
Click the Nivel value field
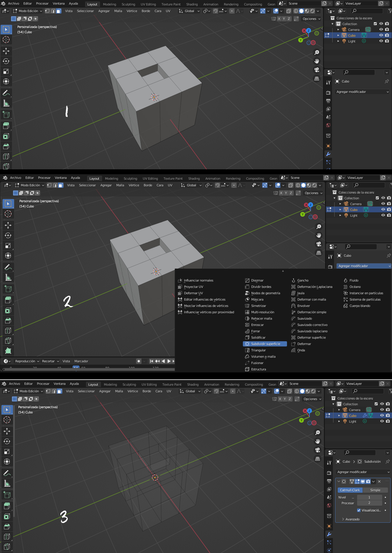pos(370,497)
